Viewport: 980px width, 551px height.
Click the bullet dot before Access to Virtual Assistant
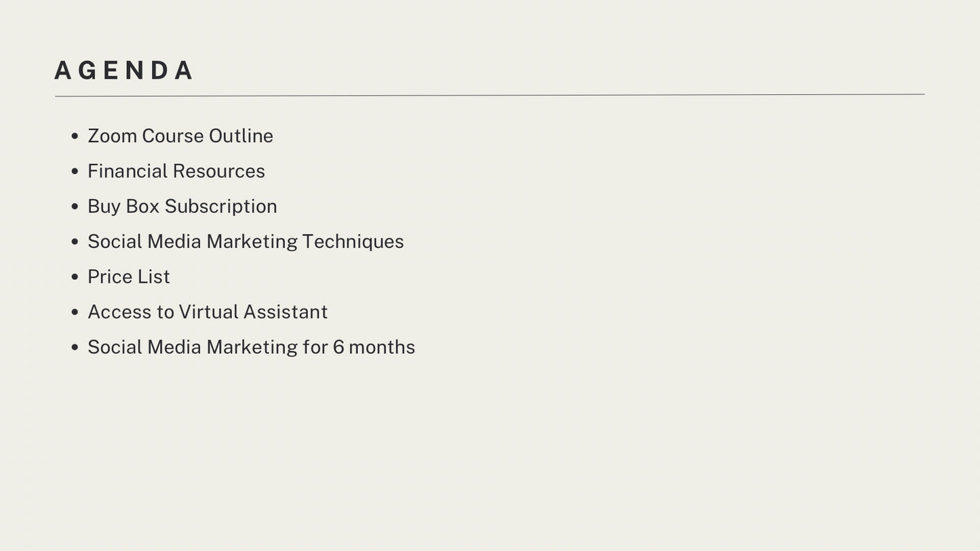[75, 313]
